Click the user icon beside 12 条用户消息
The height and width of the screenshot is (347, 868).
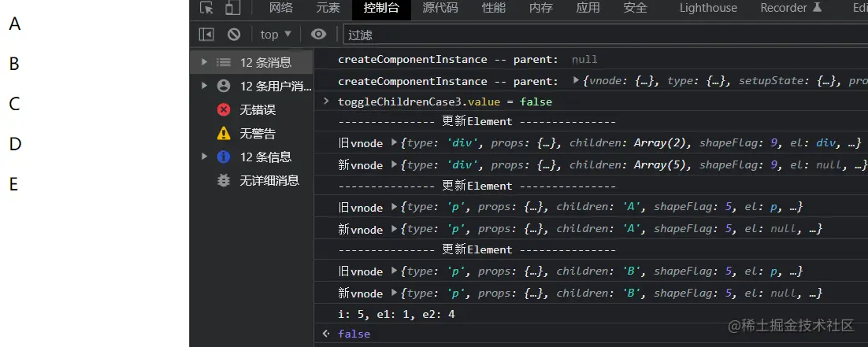click(224, 86)
